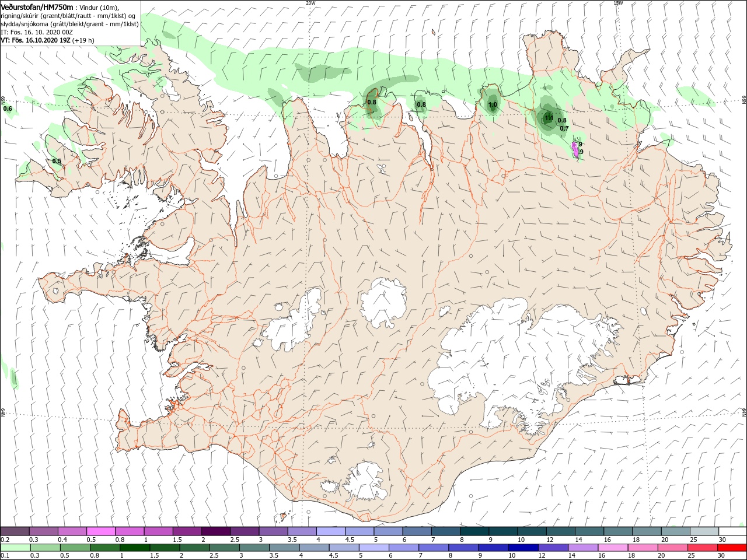Click the '1.1' value in the dark green patch
This screenshot has height=560, width=747.
[x=549, y=118]
